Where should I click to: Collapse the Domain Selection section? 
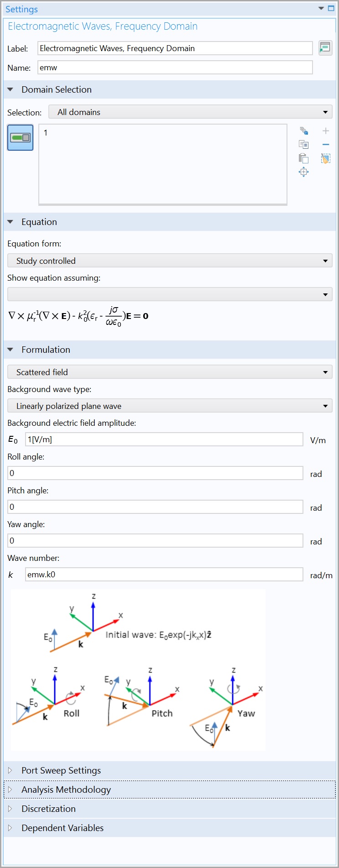[10, 89]
